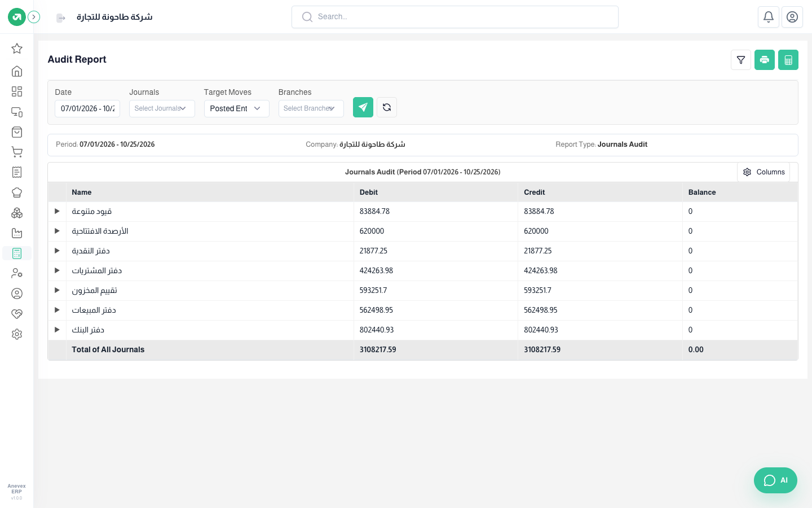Open settings gear in sidebar
The height and width of the screenshot is (508, 812).
pos(17,334)
